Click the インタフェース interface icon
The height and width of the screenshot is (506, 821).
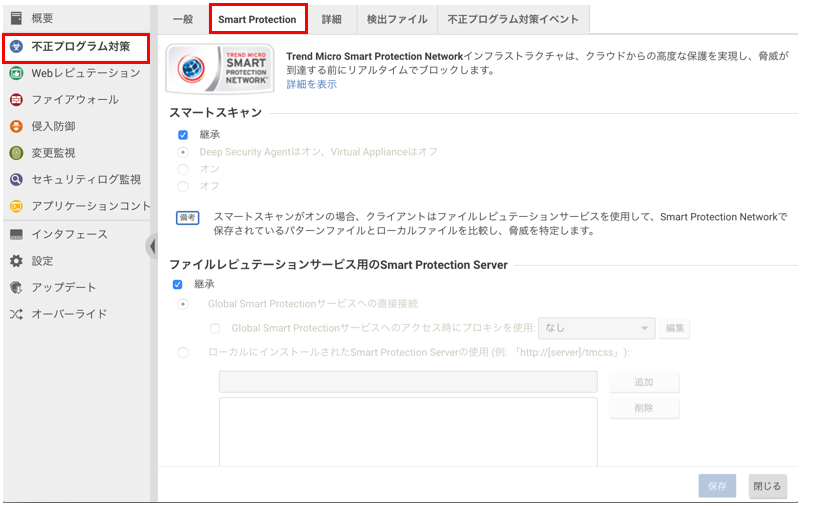pos(16,234)
